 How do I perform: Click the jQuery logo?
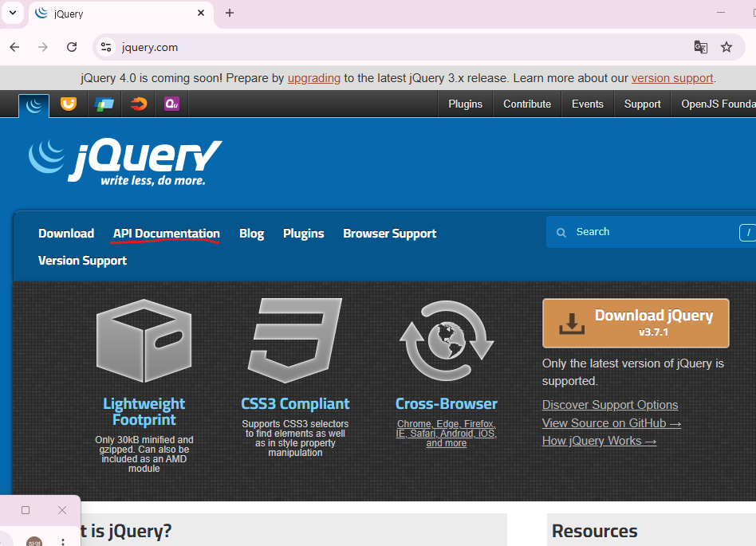point(125,163)
